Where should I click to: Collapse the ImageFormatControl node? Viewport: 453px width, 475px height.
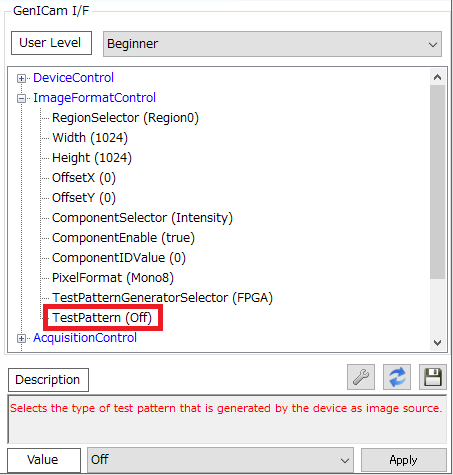point(21,98)
